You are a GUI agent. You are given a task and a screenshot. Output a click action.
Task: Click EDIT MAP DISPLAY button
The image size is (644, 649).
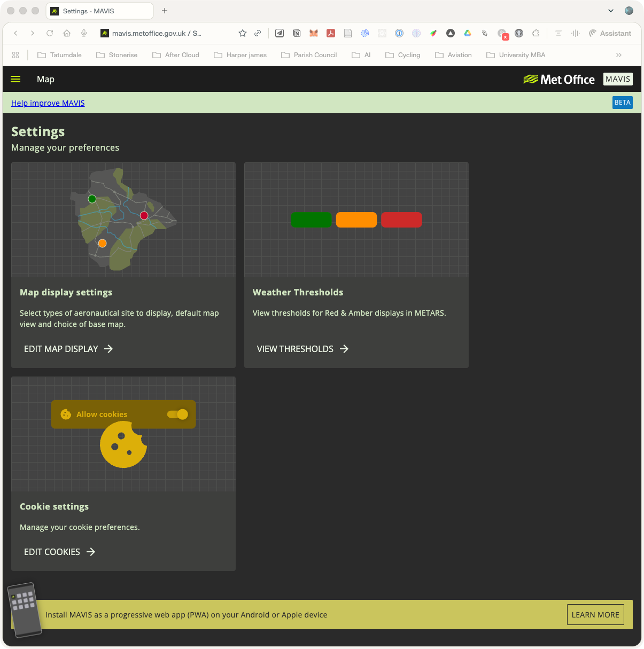[68, 349]
